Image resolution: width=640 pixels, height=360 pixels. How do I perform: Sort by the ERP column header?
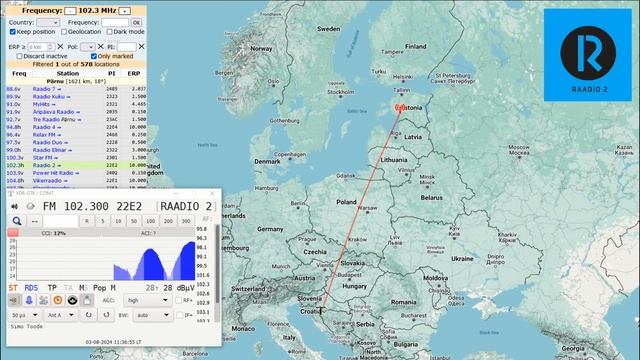(x=133, y=73)
